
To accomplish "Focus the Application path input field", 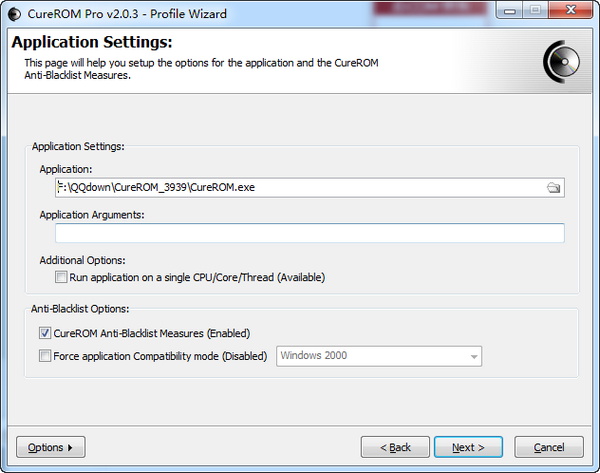I will coord(300,188).
